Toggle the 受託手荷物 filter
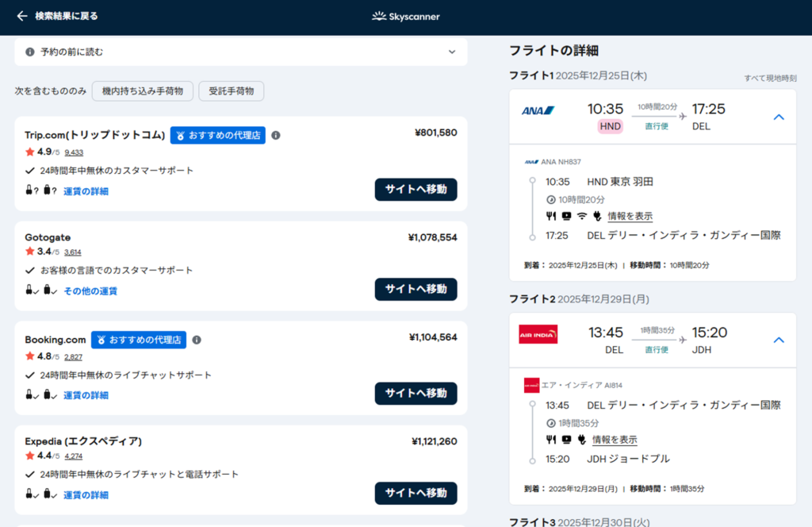 (x=231, y=91)
